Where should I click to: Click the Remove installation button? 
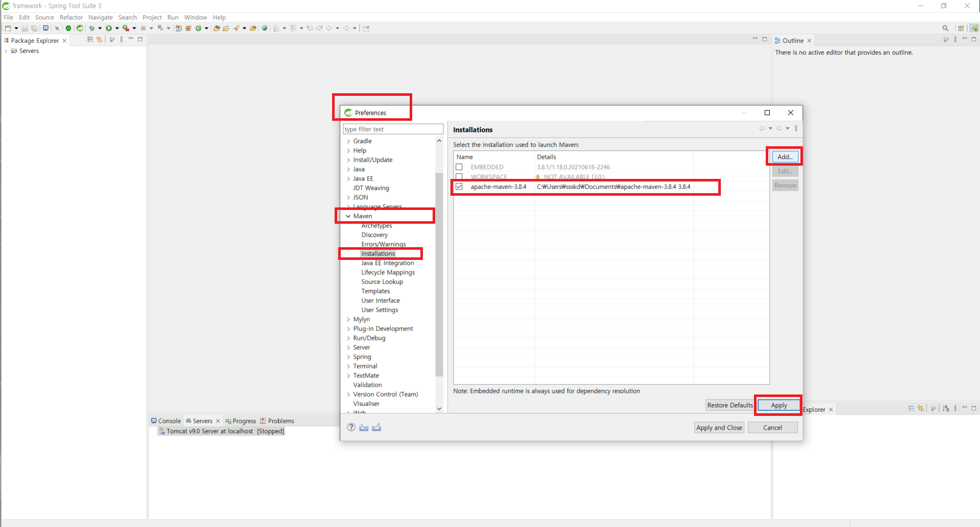(785, 186)
